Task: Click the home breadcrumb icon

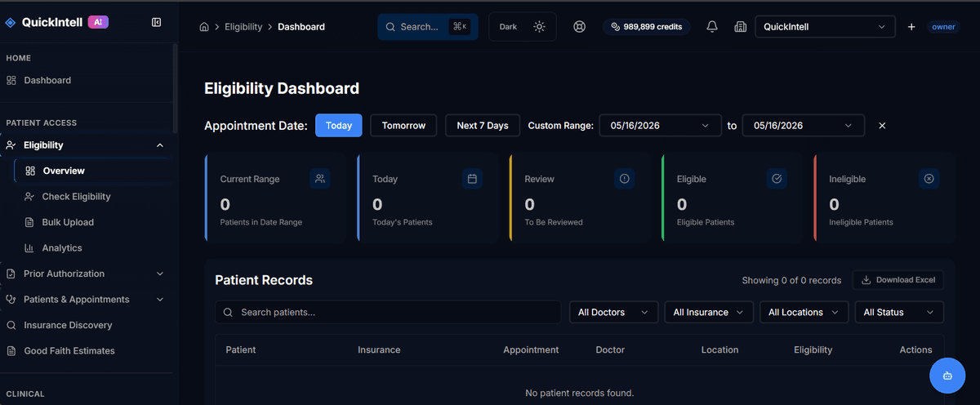Action: click(204, 27)
